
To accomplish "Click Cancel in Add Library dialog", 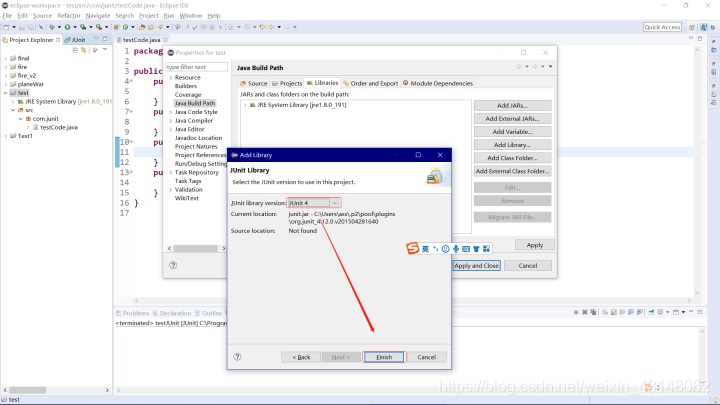I will (x=427, y=357).
